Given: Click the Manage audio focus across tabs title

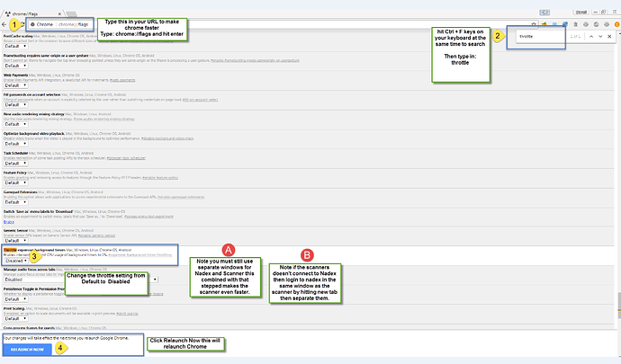Looking at the screenshot, I should [x=30, y=270].
